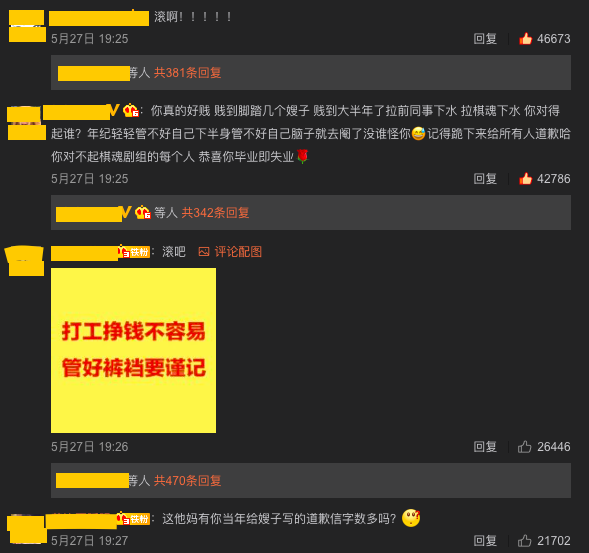Like the comment with 46673 likes
589x553 pixels.
pos(526,39)
